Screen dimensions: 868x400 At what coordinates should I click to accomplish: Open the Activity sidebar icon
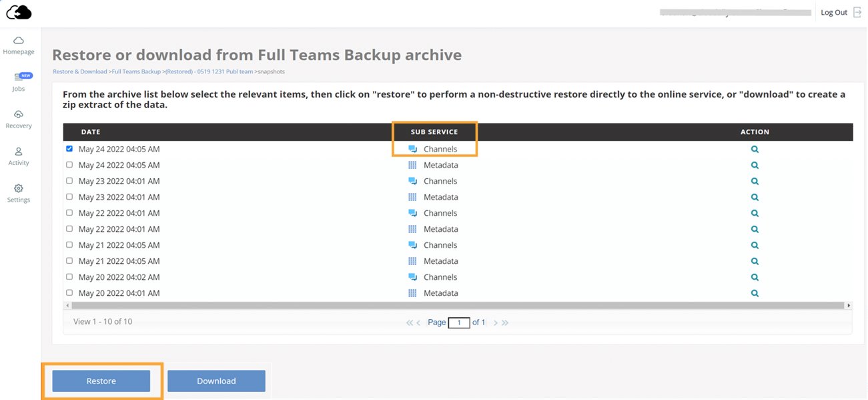pyautogui.click(x=19, y=152)
